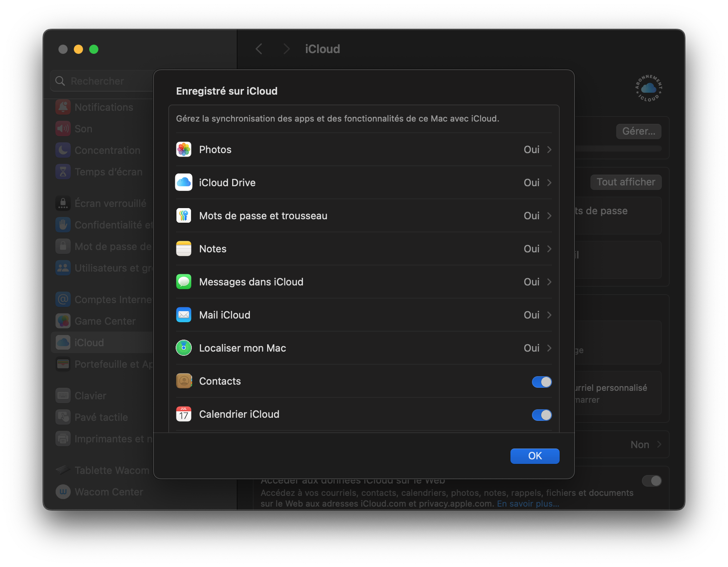Open iCloud Drive settings chevron

click(x=549, y=183)
